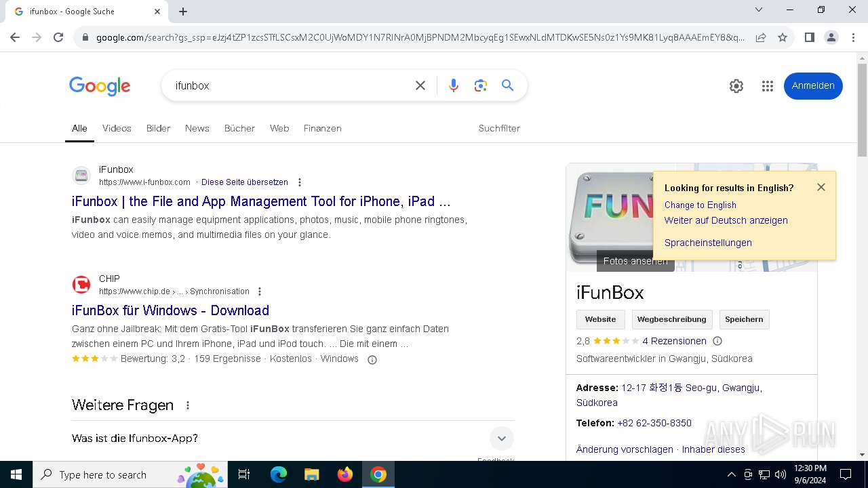The height and width of the screenshot is (488, 868).
Task: Bookmark this page with the star
Action: [x=783, y=37]
